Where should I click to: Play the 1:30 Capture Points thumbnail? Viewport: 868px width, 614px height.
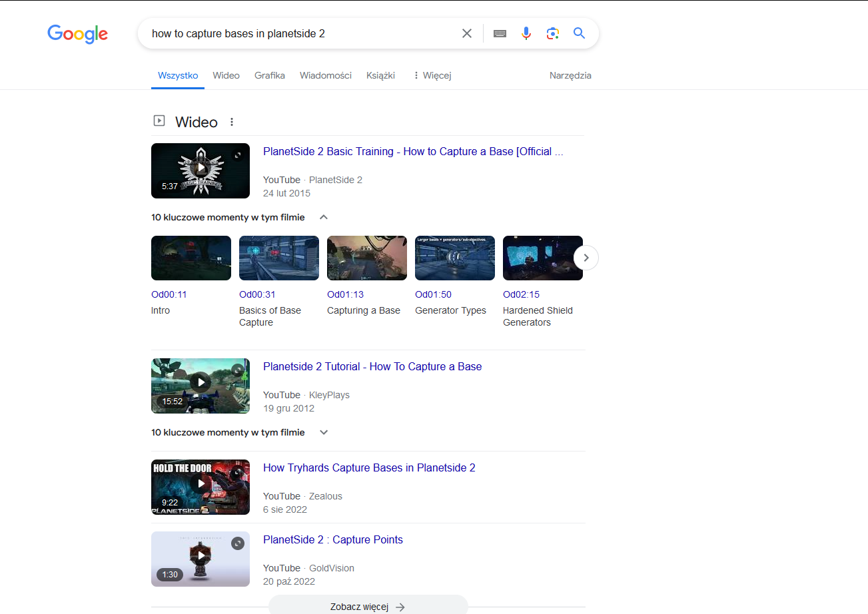click(x=201, y=559)
